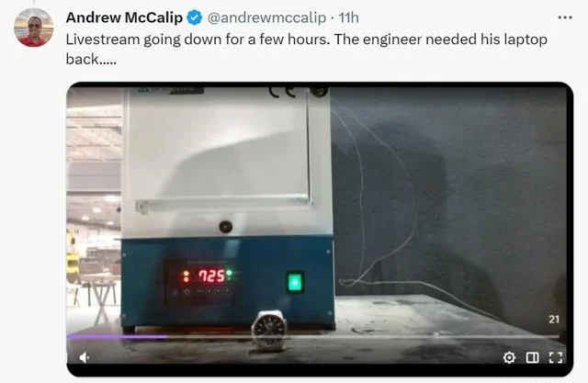
Task: Open Andrew McCalip's profile avatar
Action: click(34, 28)
